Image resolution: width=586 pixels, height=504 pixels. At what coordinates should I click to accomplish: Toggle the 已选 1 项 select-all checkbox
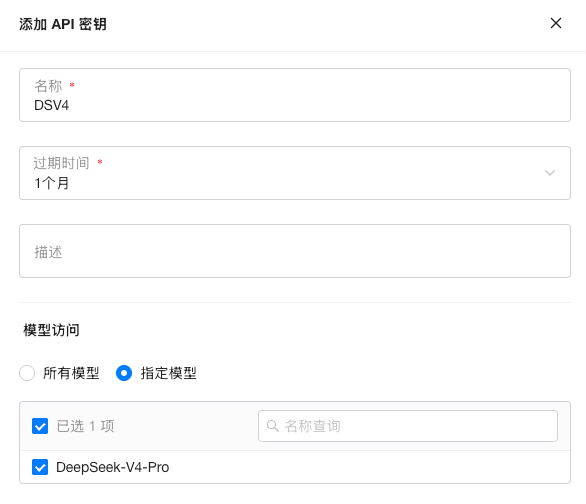click(x=40, y=426)
